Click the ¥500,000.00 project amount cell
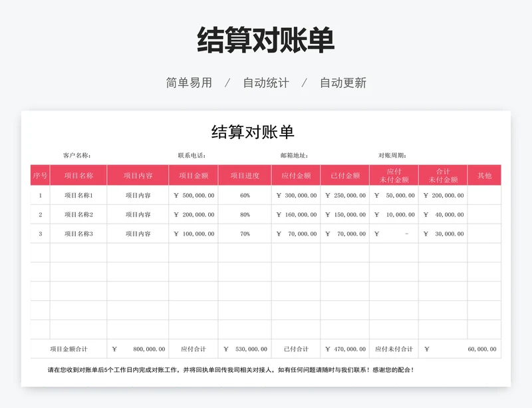 194,195
